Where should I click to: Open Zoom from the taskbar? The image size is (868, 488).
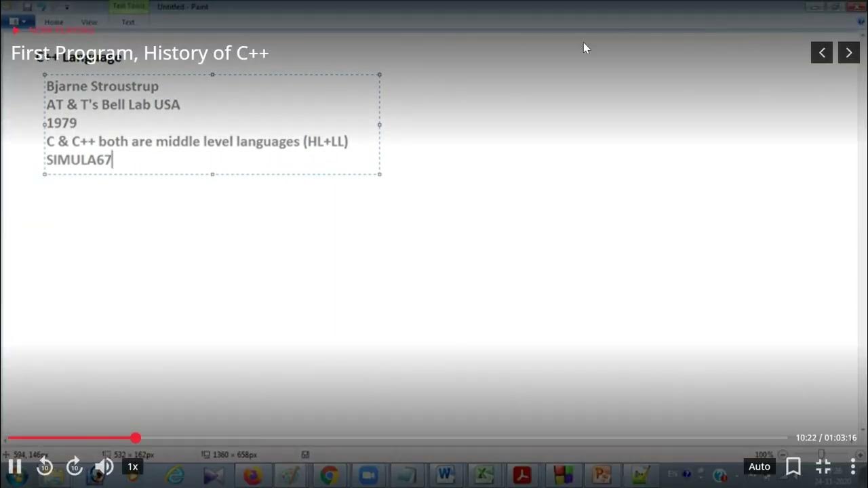[x=368, y=476]
